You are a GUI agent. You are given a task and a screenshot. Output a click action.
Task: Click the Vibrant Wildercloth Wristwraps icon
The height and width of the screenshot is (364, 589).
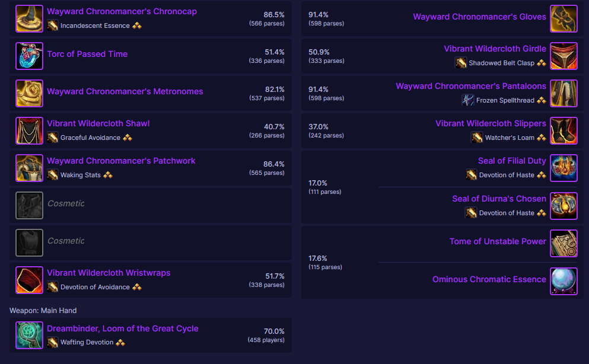(29, 280)
